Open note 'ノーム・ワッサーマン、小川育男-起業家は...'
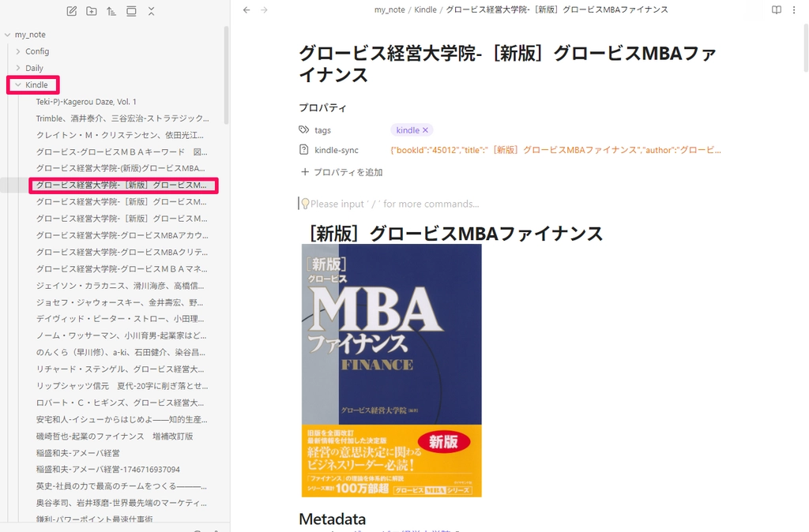Viewport: 809px width, 532px height. click(121, 335)
